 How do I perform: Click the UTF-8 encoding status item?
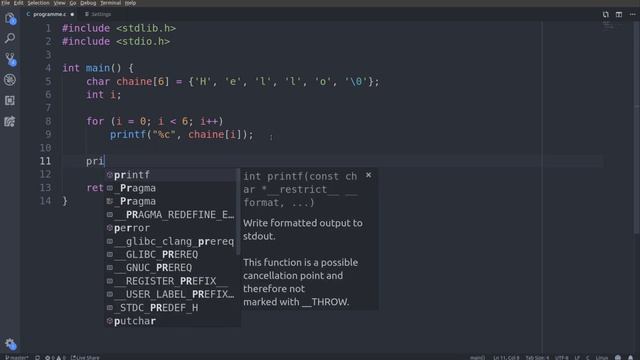click(562, 358)
